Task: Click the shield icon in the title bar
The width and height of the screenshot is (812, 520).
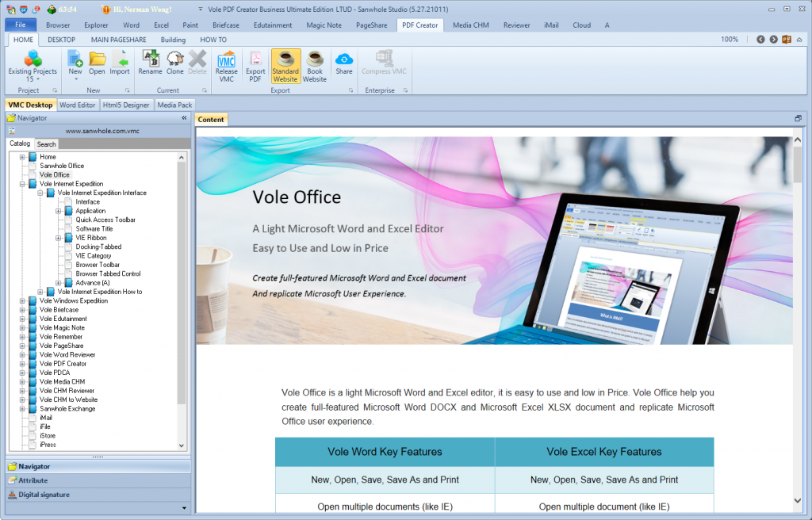Action: click(x=23, y=10)
